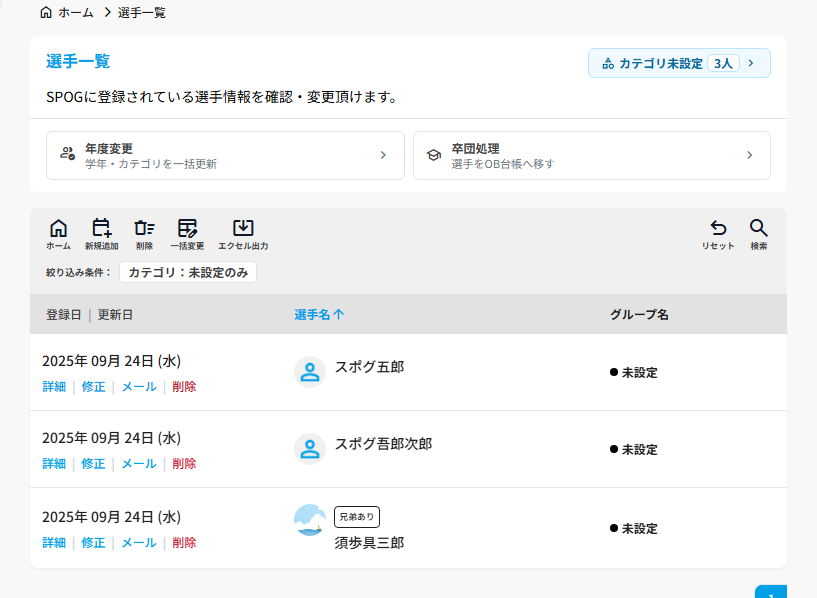Click 削除 link for 須歩具三郎
The image size is (817, 598).
point(184,543)
